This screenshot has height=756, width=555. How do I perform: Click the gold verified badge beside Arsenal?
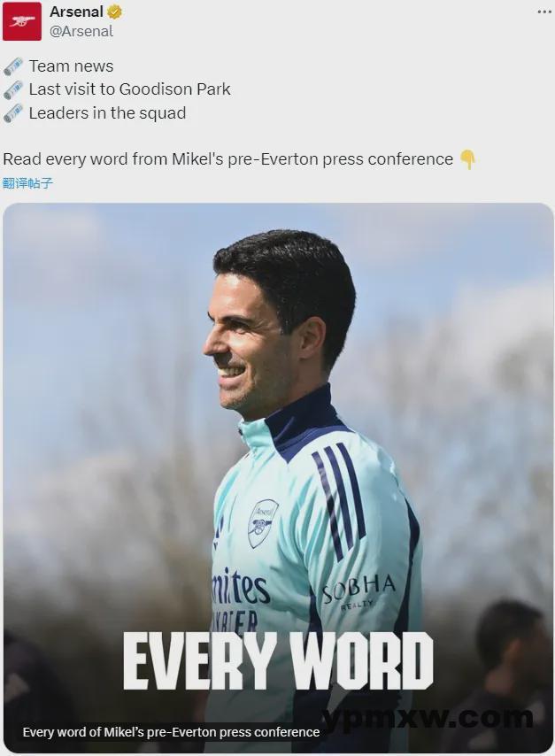(x=115, y=12)
